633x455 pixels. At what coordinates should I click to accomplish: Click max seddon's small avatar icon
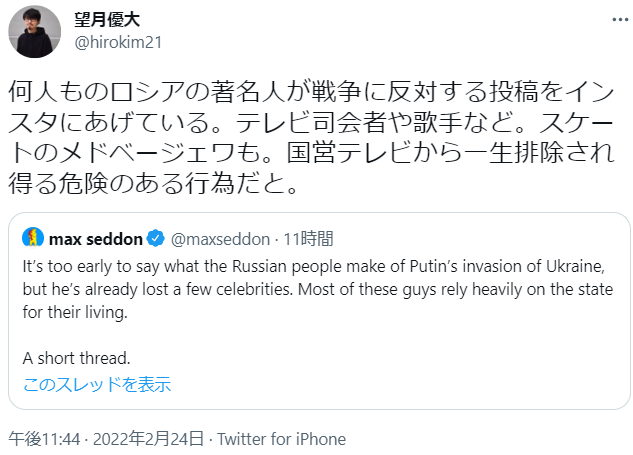[32, 239]
